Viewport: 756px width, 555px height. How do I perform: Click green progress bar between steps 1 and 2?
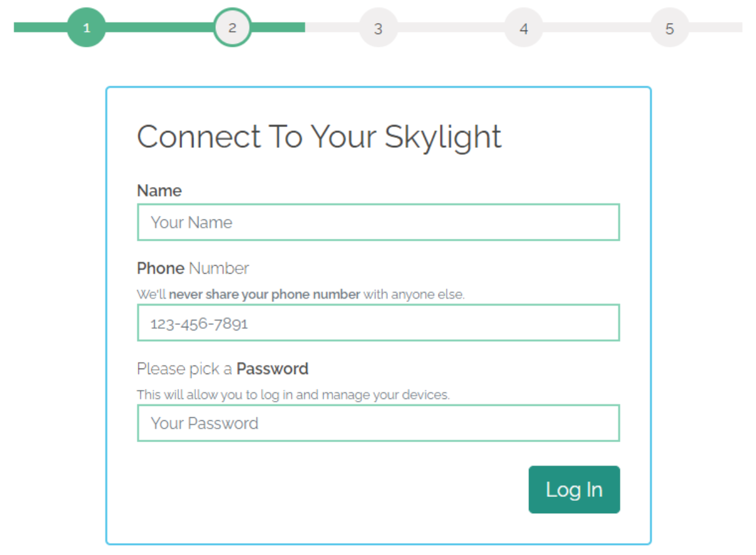[159, 27]
